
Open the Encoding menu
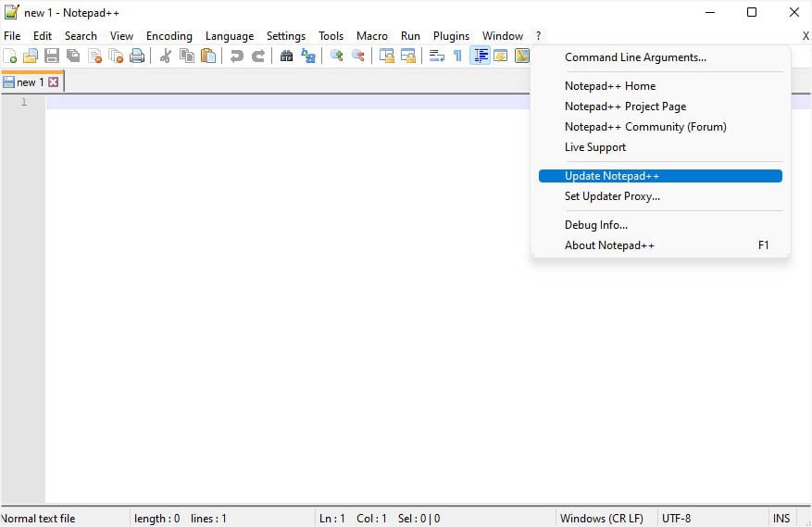[x=169, y=36]
